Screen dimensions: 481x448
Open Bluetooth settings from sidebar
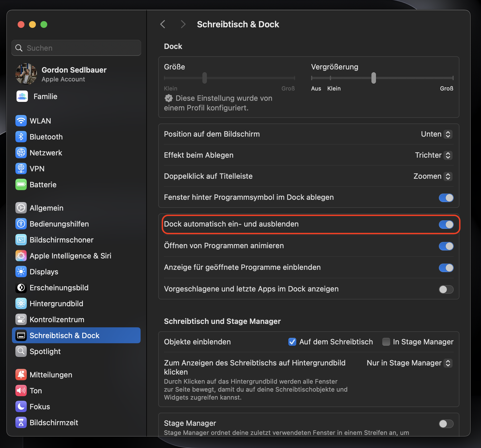[21, 137]
